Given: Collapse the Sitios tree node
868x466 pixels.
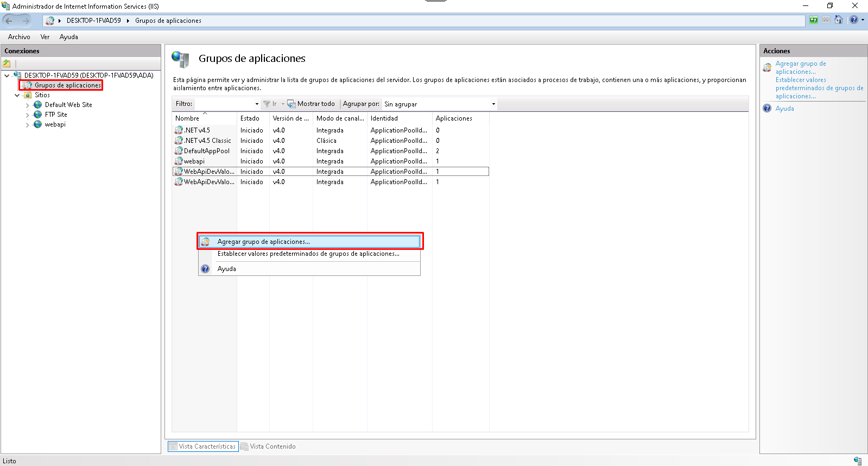Looking at the screenshot, I should (x=17, y=95).
